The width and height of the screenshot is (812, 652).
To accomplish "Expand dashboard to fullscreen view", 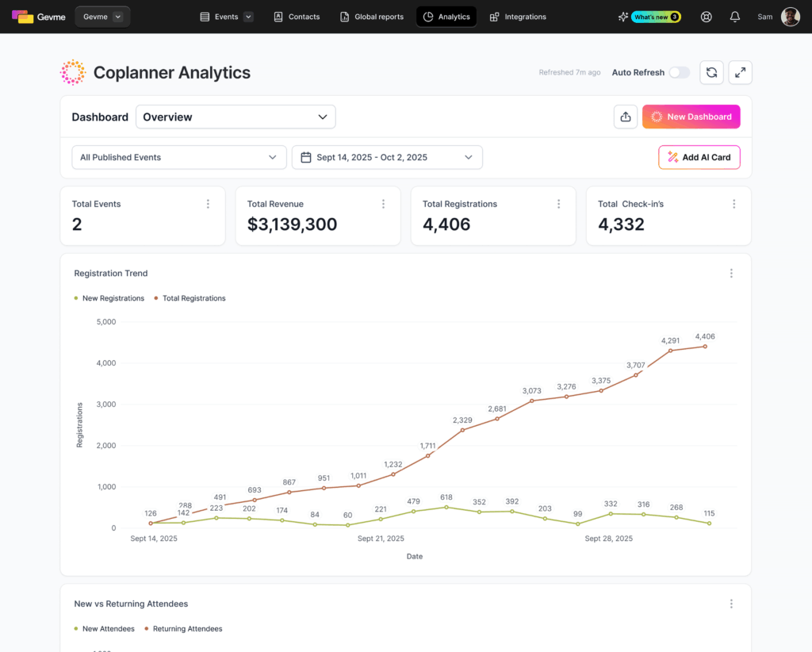I will (740, 72).
